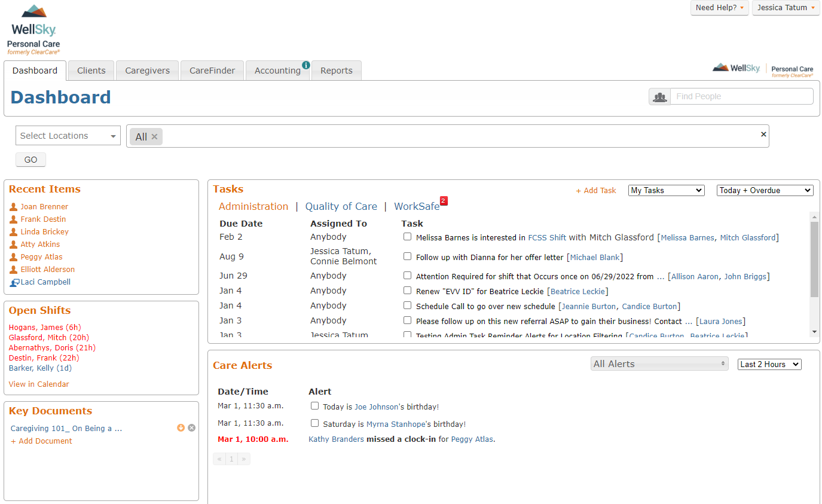Screen dimensions: 822x504
Task: Check off the Renew EVV ID task
Action: (407, 291)
